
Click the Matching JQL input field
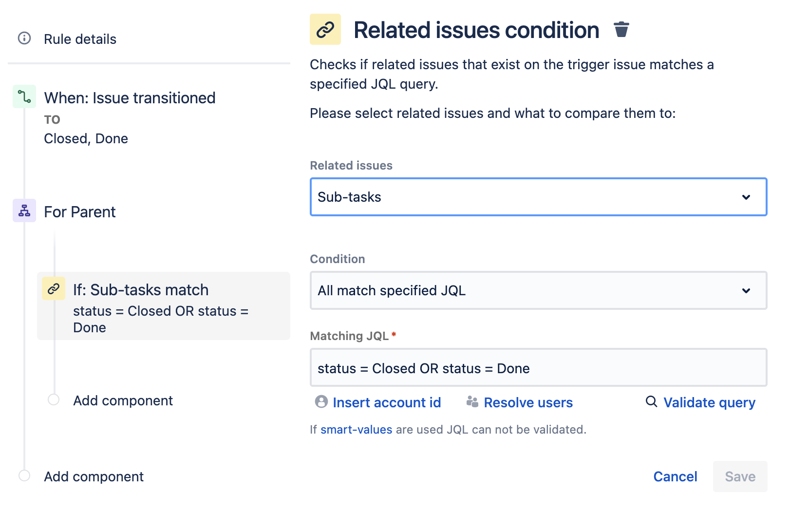pos(538,368)
